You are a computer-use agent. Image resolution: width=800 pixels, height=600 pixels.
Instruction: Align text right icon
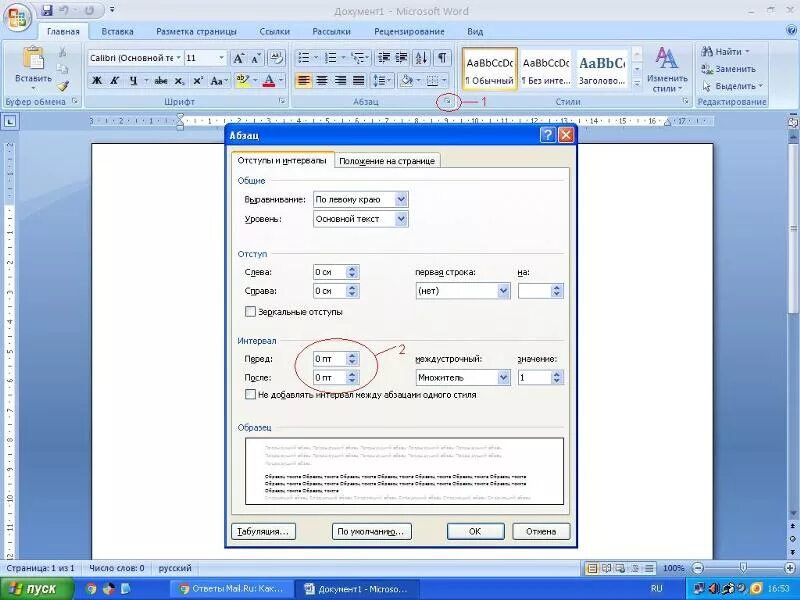pos(340,81)
